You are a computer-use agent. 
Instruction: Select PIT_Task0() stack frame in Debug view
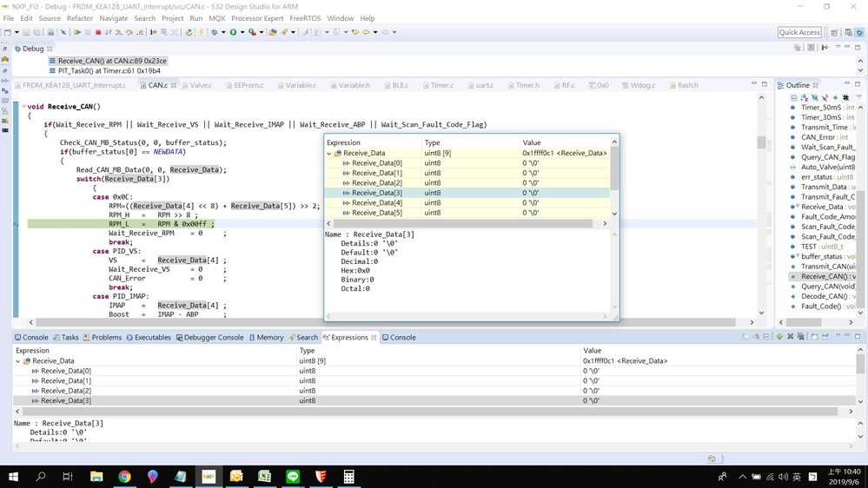coord(104,71)
